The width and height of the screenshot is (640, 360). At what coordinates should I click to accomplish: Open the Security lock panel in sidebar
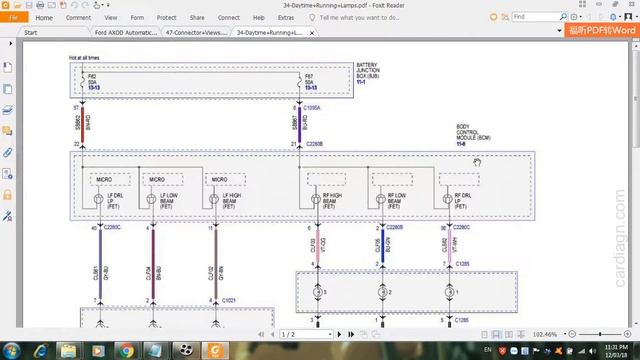(7, 195)
